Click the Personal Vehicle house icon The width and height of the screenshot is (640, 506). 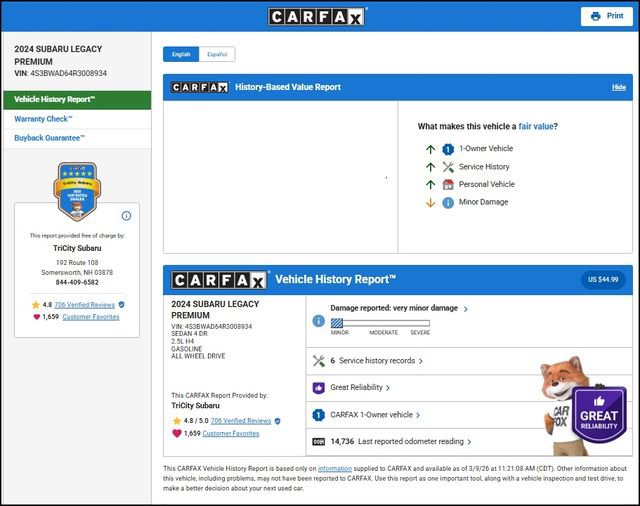click(x=448, y=184)
